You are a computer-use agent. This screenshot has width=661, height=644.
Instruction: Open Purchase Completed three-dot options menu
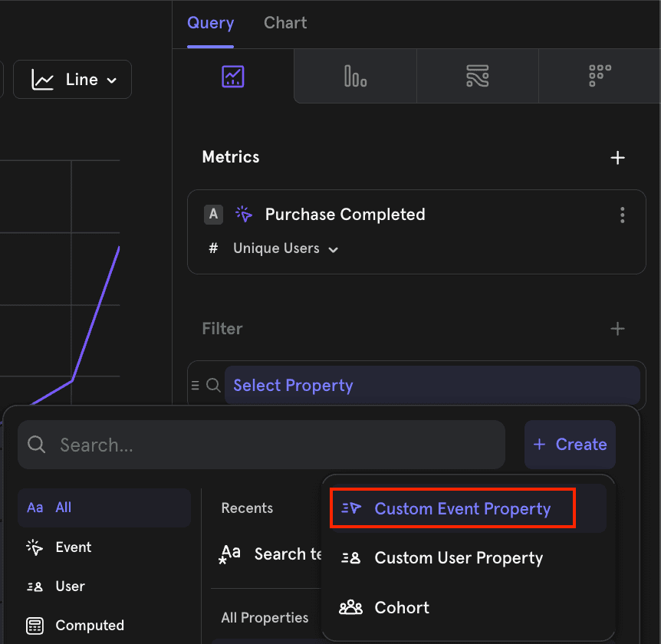click(622, 215)
